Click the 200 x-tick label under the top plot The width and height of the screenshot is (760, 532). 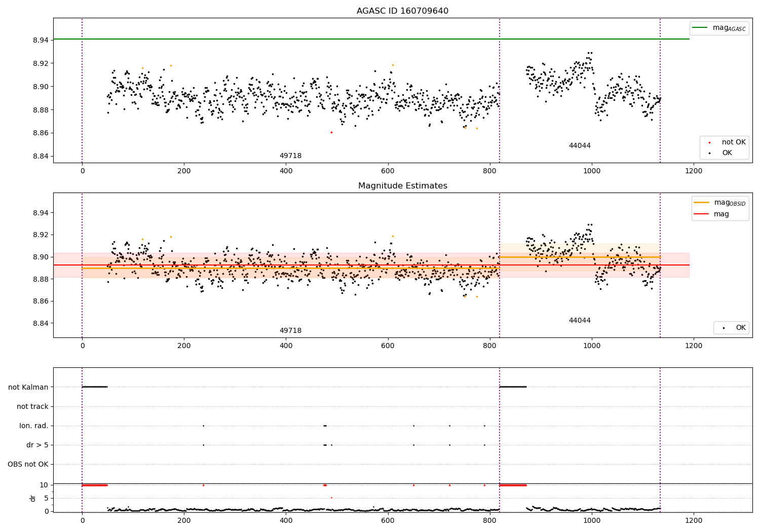click(x=184, y=171)
